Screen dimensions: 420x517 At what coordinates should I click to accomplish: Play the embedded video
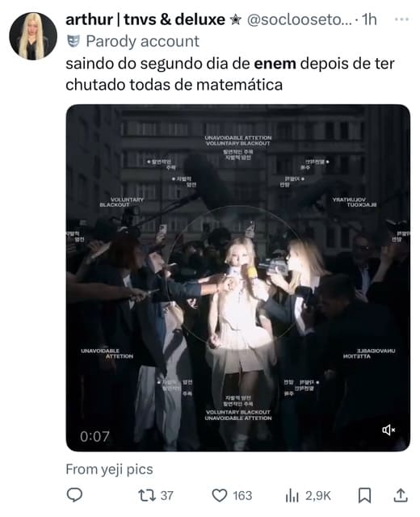click(238, 278)
